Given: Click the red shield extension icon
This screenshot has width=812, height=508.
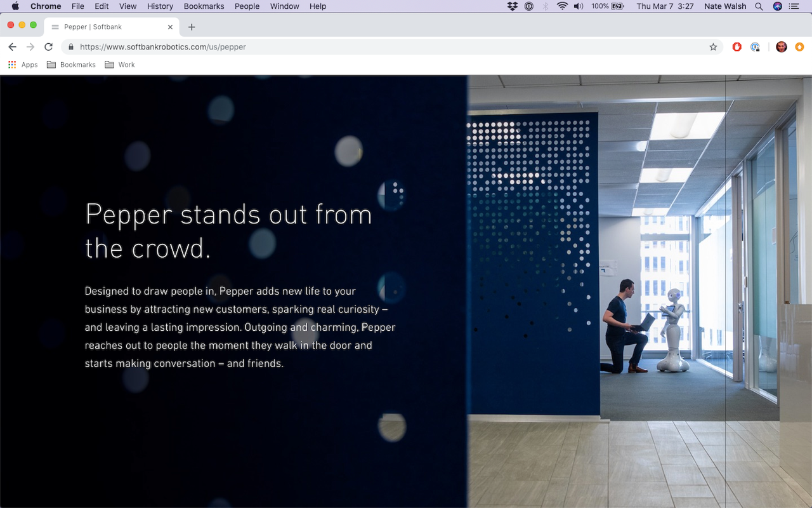Looking at the screenshot, I should coord(737,47).
